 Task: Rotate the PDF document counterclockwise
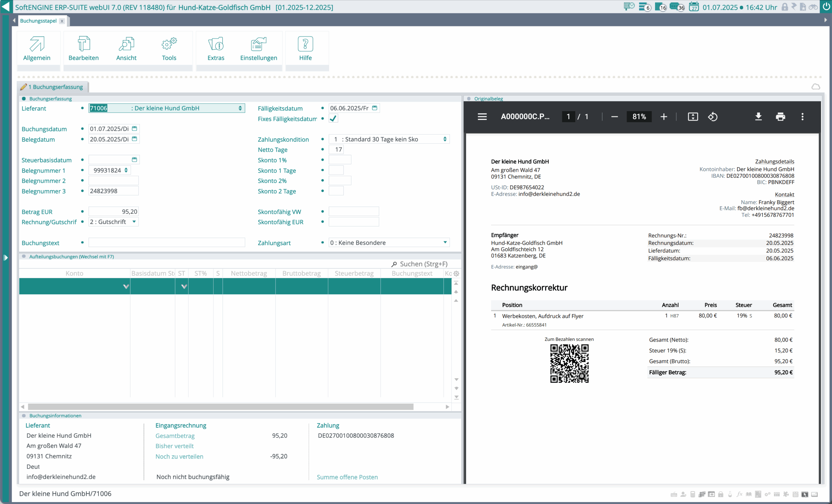(x=712, y=117)
